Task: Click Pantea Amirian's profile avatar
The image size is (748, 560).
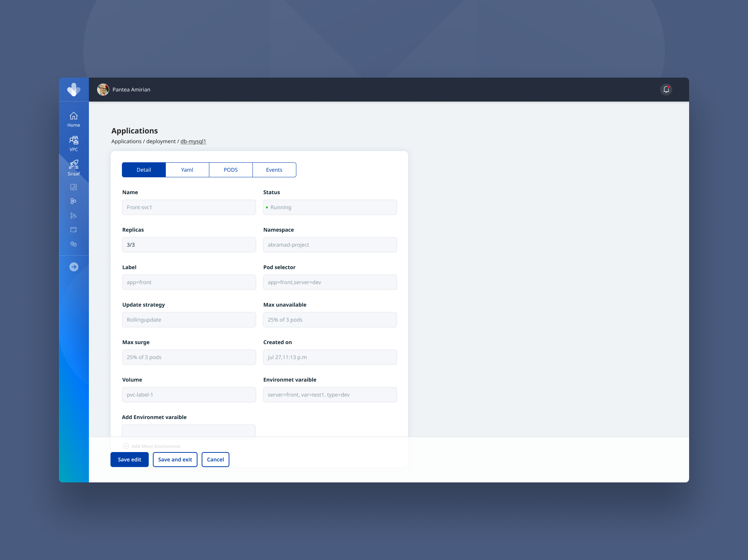Action: [103, 90]
